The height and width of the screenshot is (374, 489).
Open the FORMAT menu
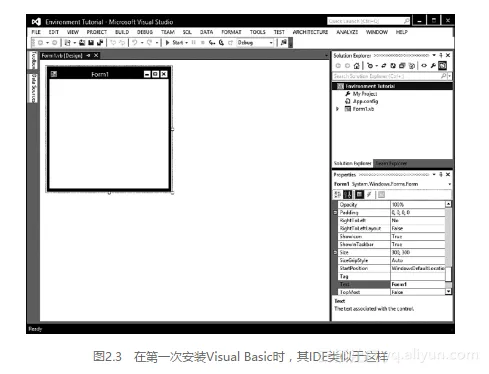231,32
